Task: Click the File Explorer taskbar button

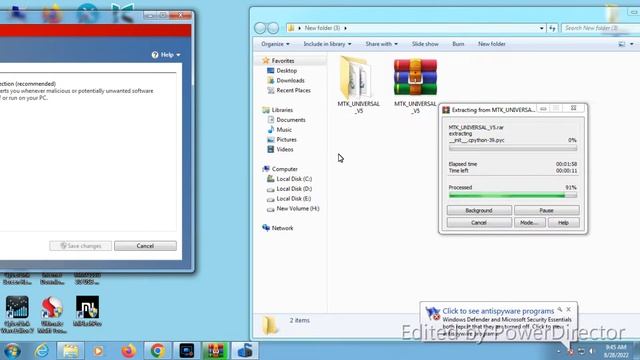Action: coord(70,351)
